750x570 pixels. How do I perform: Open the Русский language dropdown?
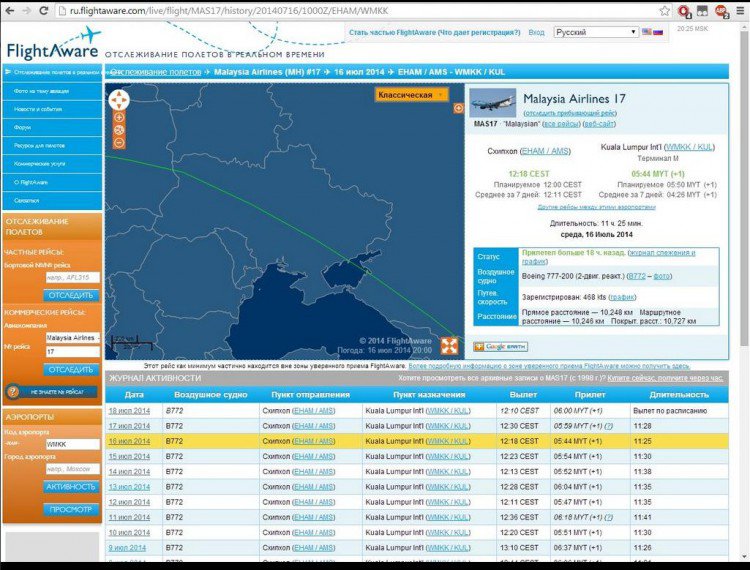(596, 32)
